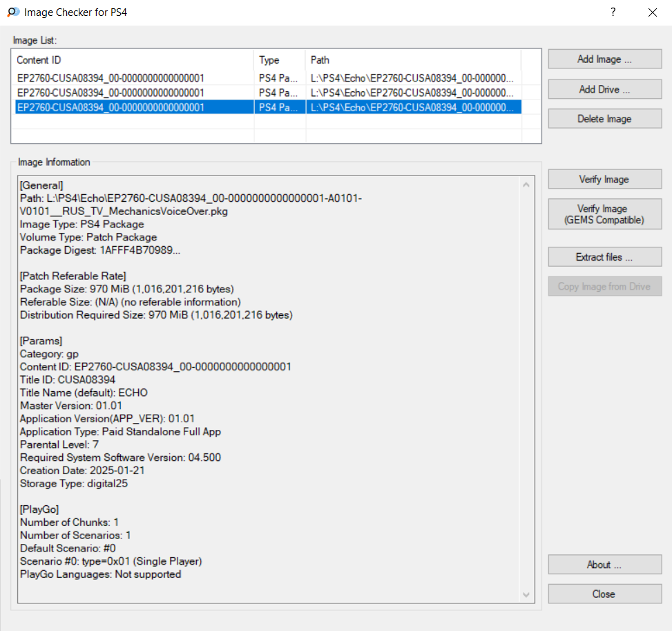Close the window with the title bar X
The height and width of the screenshot is (631, 672).
[x=652, y=12]
